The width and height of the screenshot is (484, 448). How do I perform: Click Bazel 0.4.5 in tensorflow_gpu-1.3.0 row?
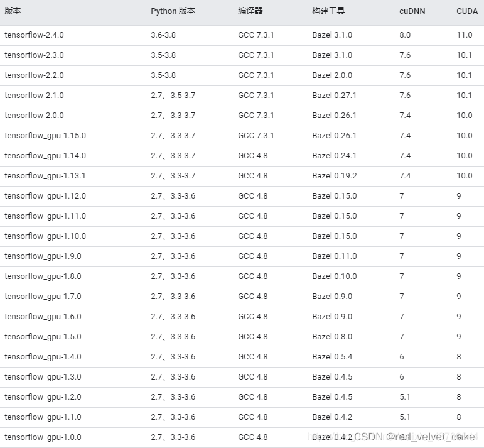click(332, 376)
